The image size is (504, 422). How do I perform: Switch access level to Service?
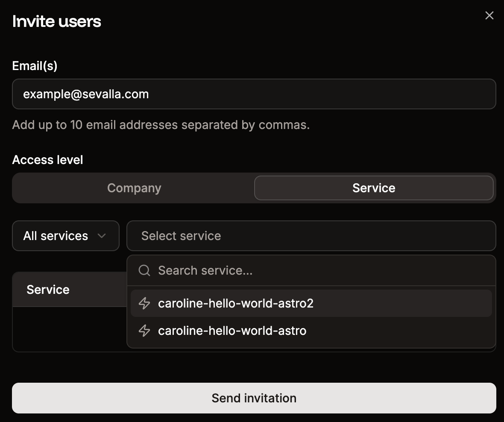pos(374,188)
